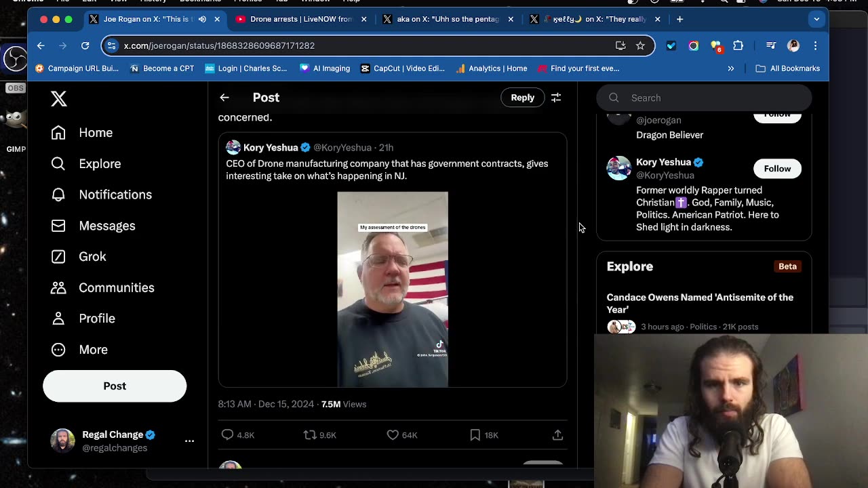Repost the post with 9.6K reposts
The image size is (868, 488).
click(319, 435)
